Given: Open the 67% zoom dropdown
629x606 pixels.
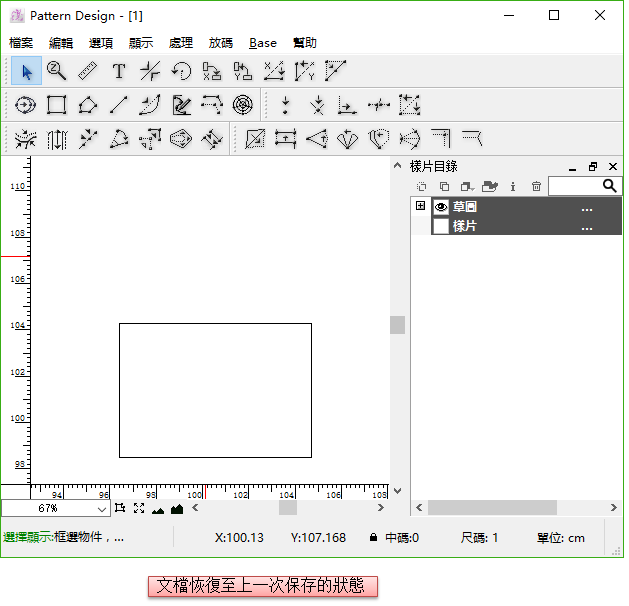Looking at the screenshot, I should pos(102,509).
